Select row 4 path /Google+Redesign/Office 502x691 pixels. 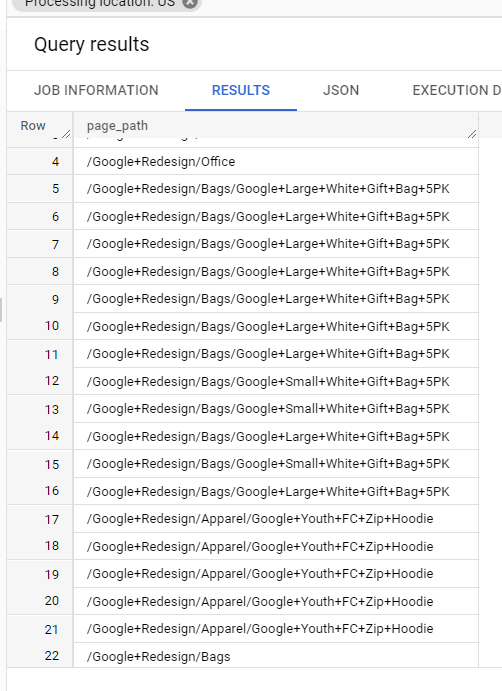161,162
